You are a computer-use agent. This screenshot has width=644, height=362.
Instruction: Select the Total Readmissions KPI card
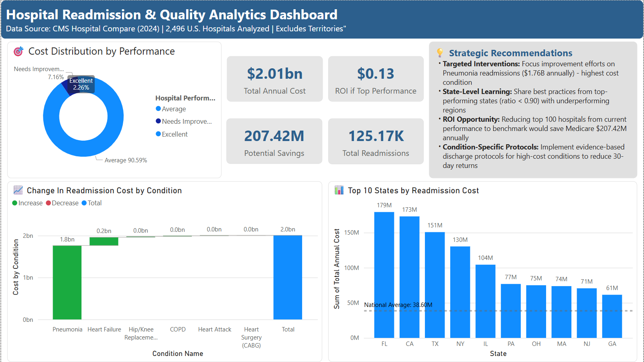[x=376, y=141]
